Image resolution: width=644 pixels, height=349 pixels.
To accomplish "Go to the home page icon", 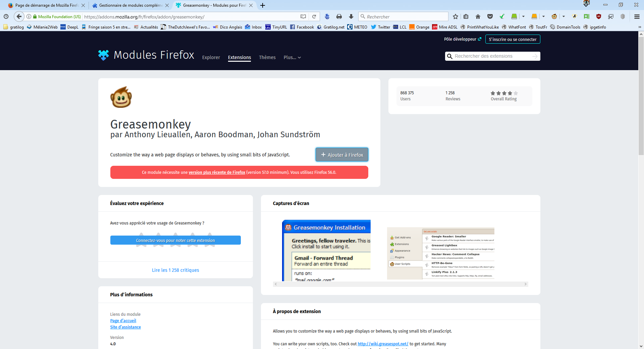I will (478, 16).
